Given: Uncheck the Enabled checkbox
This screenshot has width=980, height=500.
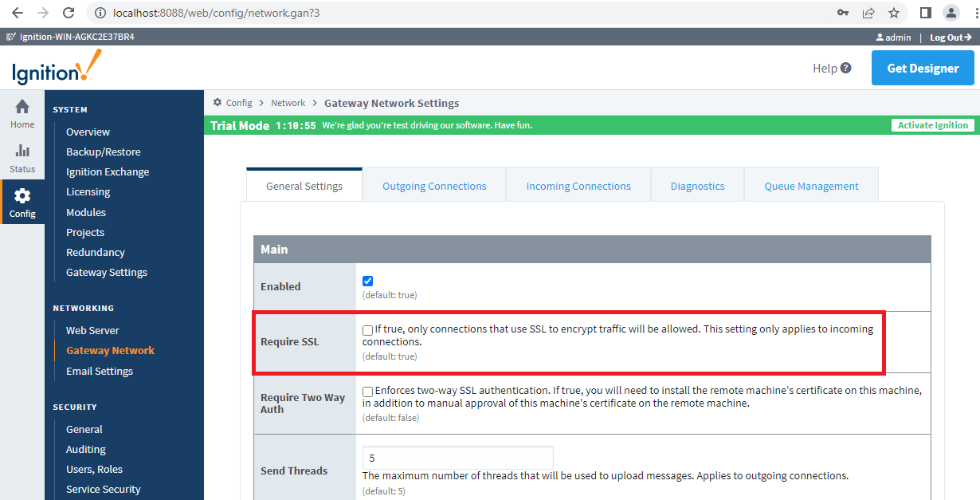Looking at the screenshot, I should click(x=367, y=281).
